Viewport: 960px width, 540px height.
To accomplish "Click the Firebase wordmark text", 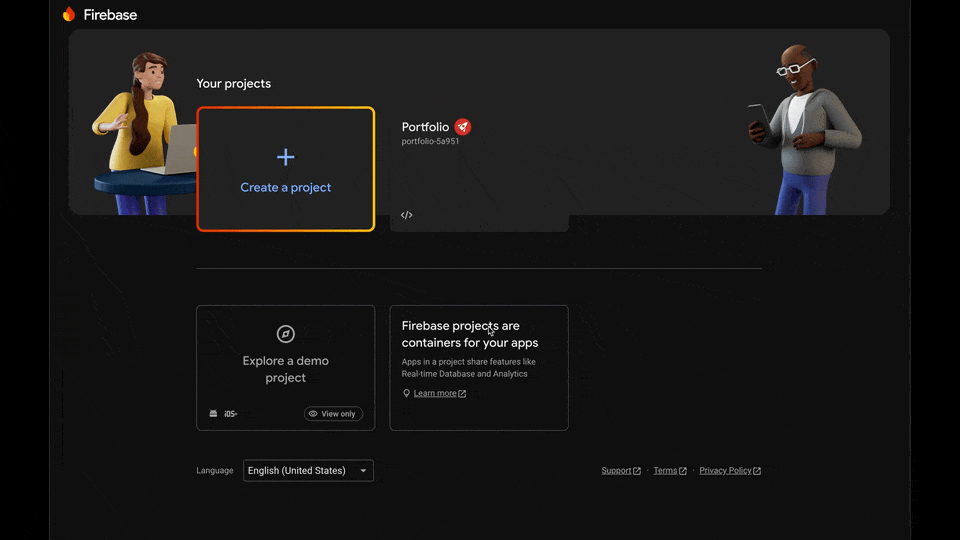I will pyautogui.click(x=110, y=15).
